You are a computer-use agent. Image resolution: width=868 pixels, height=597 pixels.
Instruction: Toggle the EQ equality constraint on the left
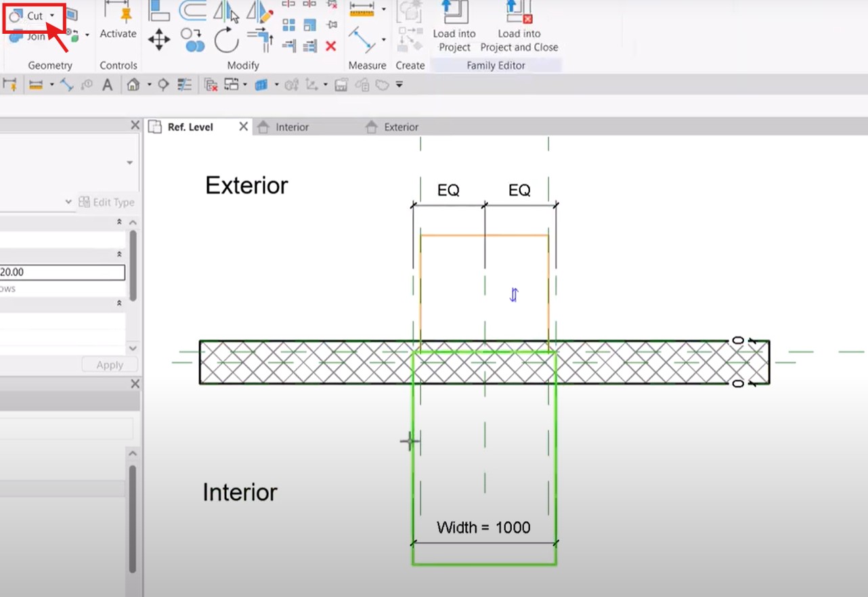point(448,190)
